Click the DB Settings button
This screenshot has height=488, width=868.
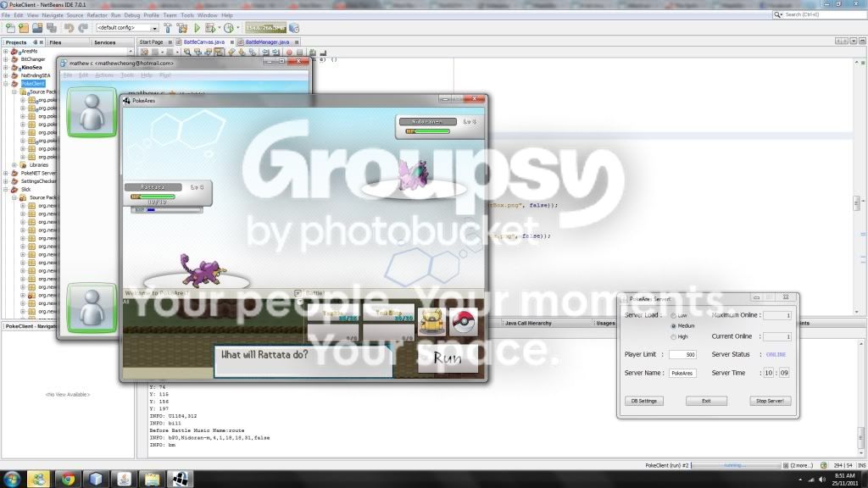pos(644,401)
